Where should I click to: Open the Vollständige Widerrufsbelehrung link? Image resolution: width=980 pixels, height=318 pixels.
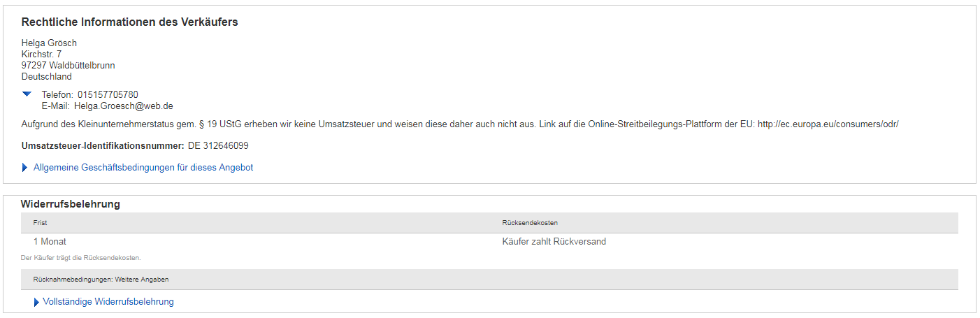click(x=108, y=302)
